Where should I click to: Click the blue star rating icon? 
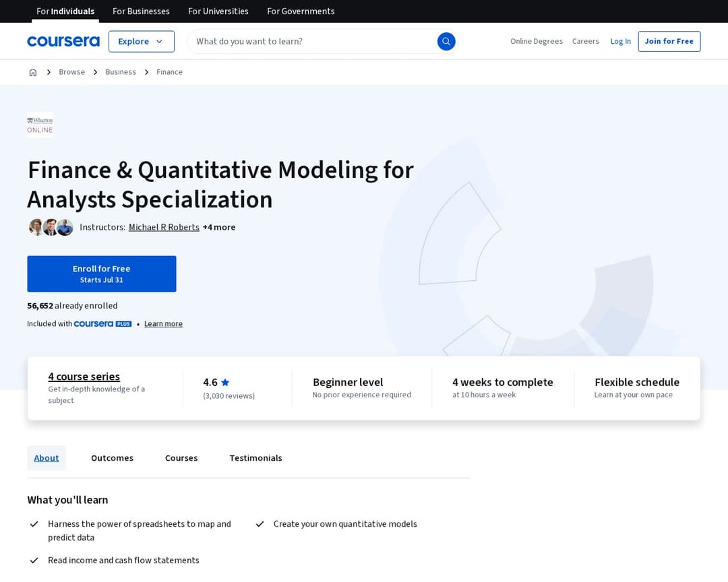[224, 382]
